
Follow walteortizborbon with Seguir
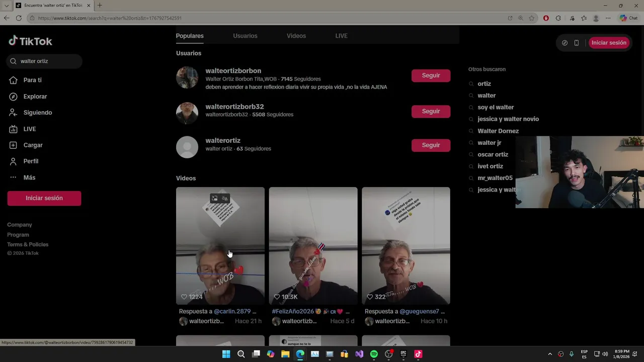431,75
